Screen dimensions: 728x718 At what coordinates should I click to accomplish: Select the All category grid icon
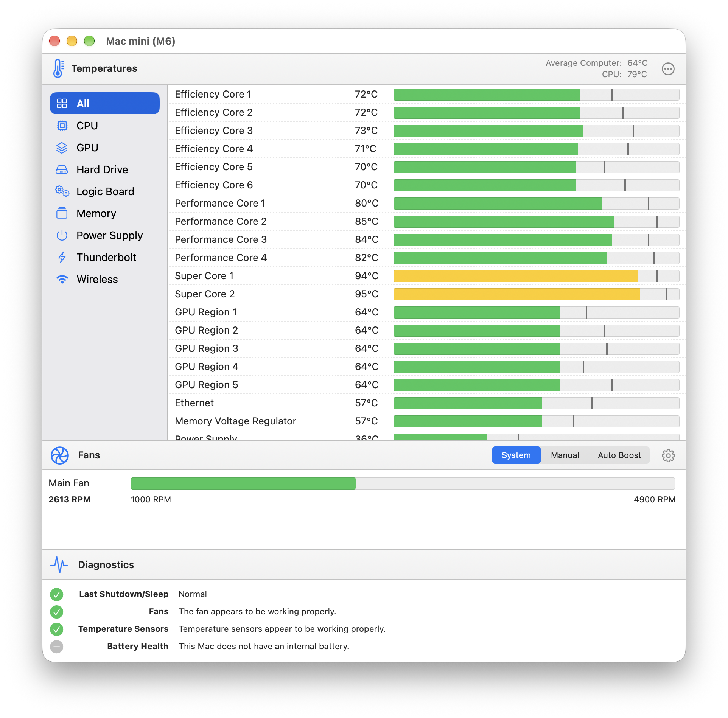62,104
